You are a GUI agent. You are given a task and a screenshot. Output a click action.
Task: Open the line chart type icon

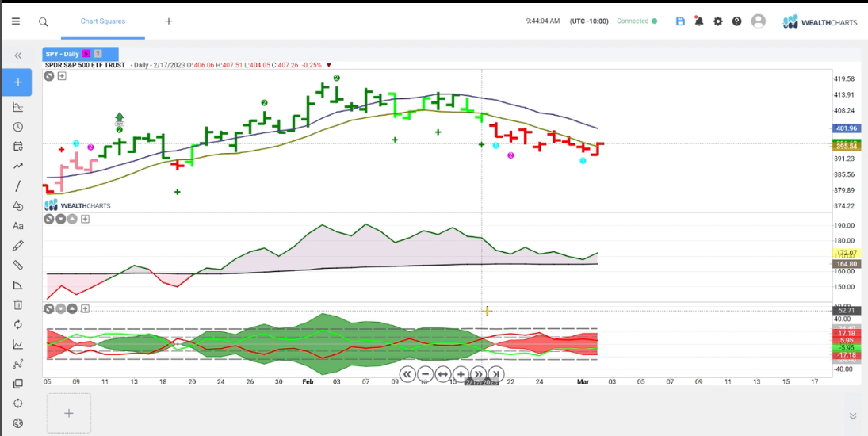(x=17, y=344)
